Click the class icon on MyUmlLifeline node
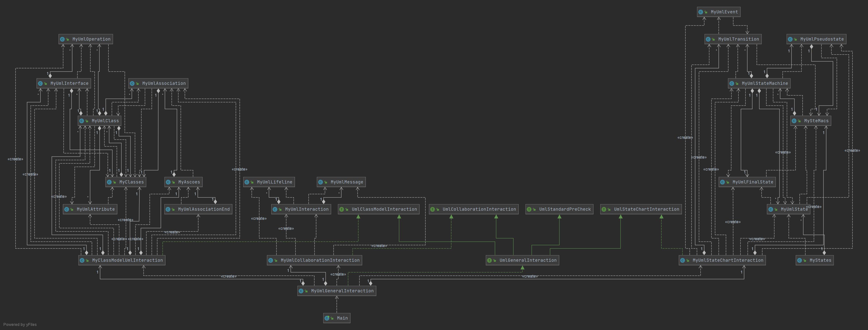This screenshot has height=330, width=868. point(247,182)
